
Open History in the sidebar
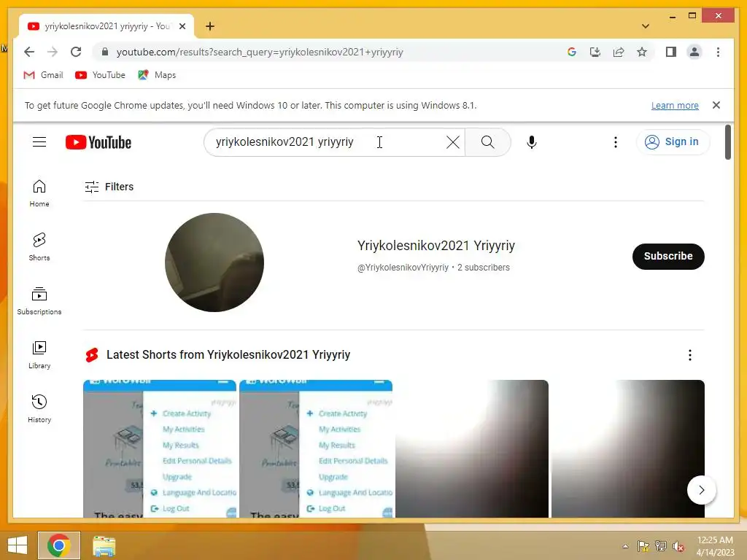[39, 408]
